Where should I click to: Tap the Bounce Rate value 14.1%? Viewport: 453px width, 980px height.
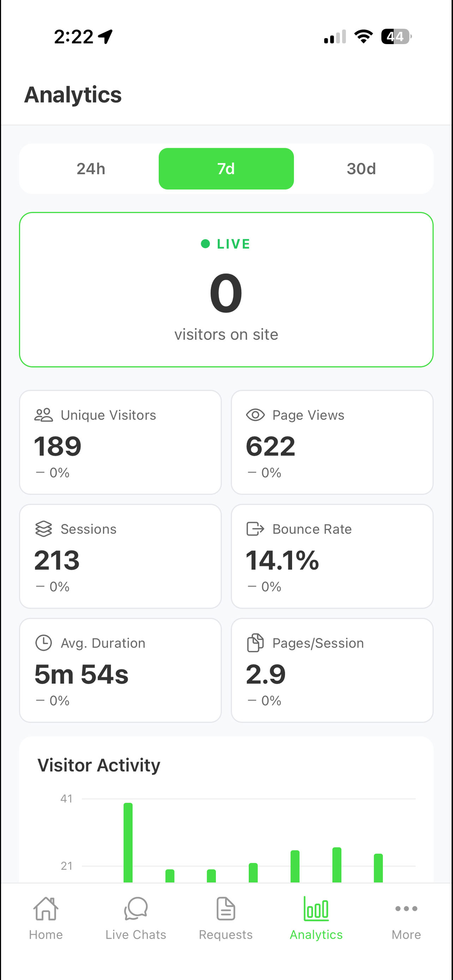[x=282, y=560]
